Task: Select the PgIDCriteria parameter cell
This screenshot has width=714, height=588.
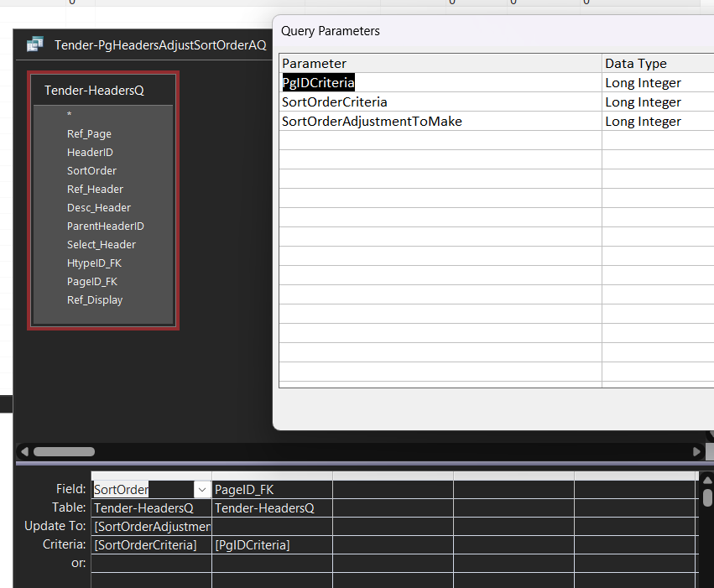Action: [x=440, y=82]
